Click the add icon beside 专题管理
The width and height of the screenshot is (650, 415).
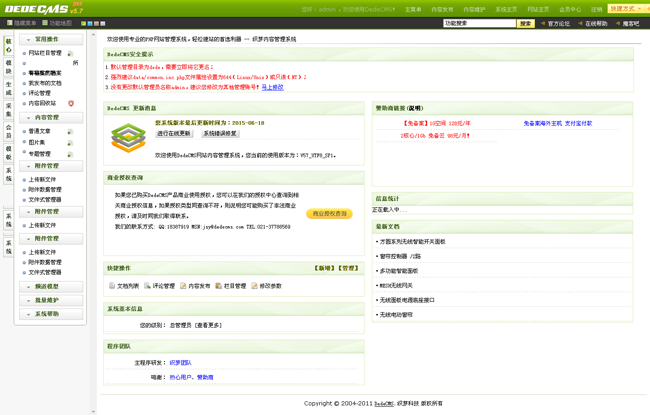(x=70, y=154)
